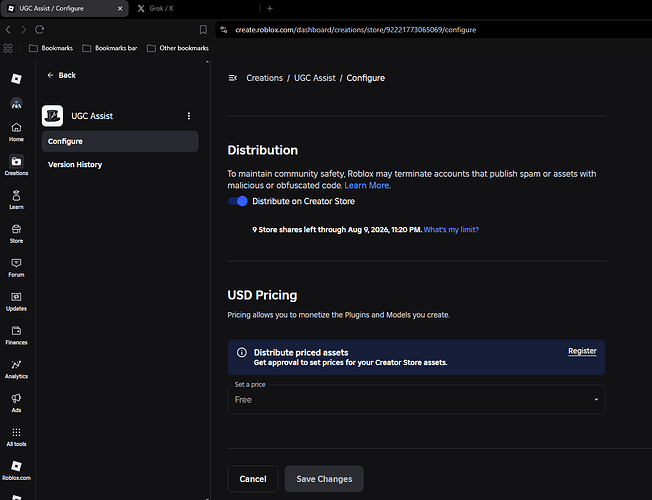Click the USD Pricing heading
The image size is (652, 500).
(x=262, y=295)
